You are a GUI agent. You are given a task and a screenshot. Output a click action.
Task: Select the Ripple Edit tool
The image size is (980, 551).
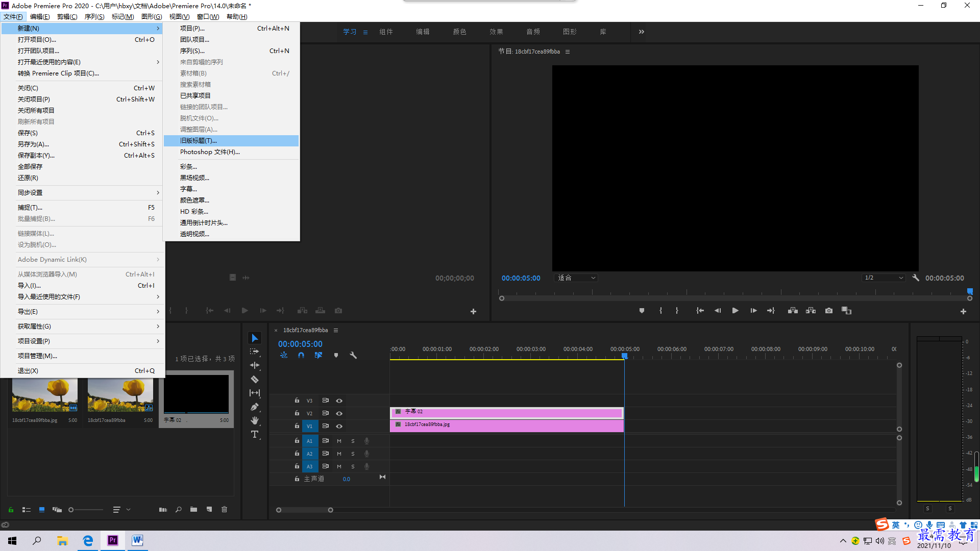pyautogui.click(x=255, y=365)
